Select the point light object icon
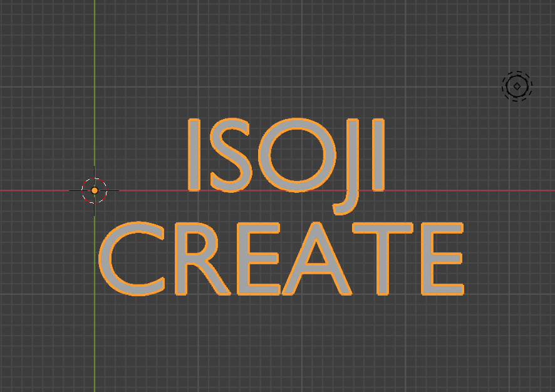Image resolution: width=555 pixels, height=392 pixels. pos(517,86)
